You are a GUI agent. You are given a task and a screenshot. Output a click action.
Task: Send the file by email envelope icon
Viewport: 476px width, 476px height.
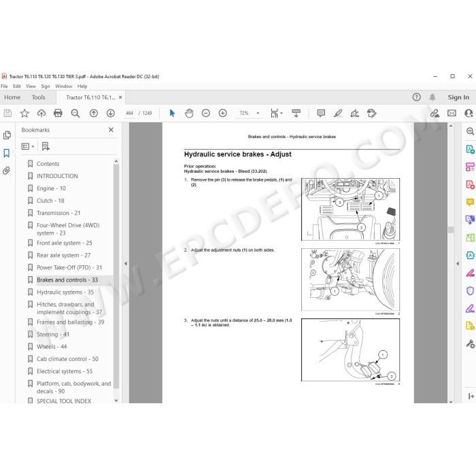[452, 114]
